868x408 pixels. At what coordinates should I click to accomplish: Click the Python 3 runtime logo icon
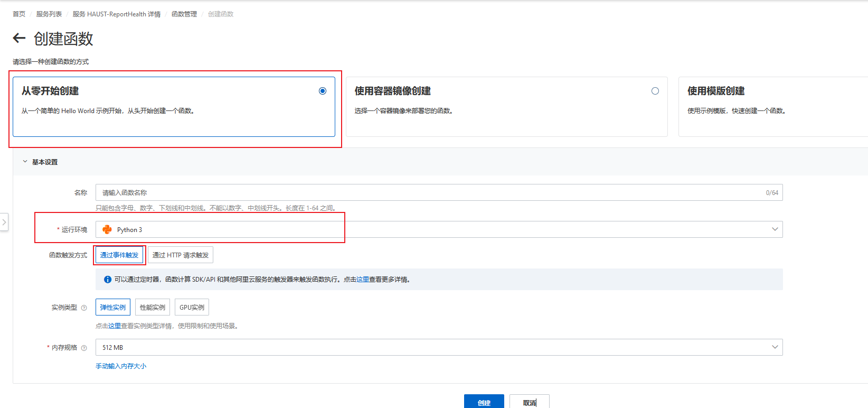coord(107,229)
